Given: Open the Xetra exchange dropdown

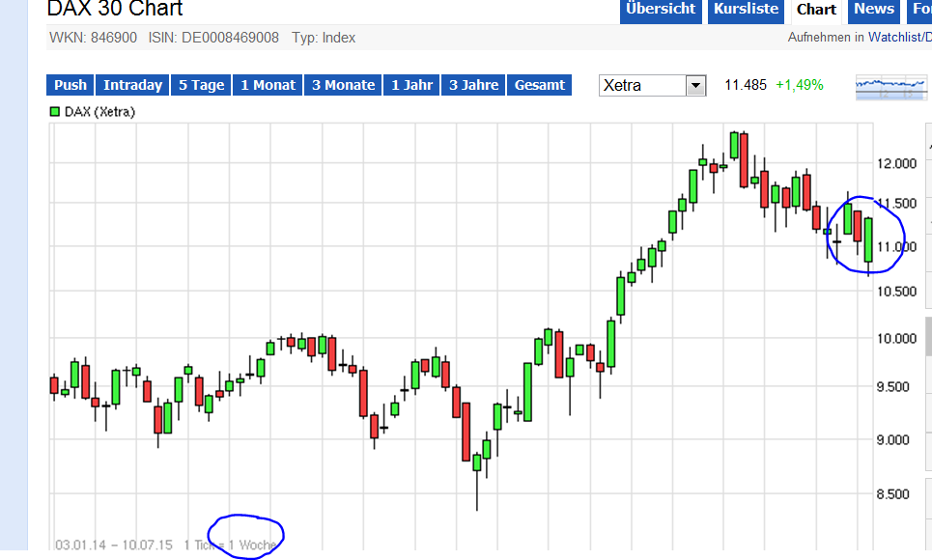Looking at the screenshot, I should 652,86.
